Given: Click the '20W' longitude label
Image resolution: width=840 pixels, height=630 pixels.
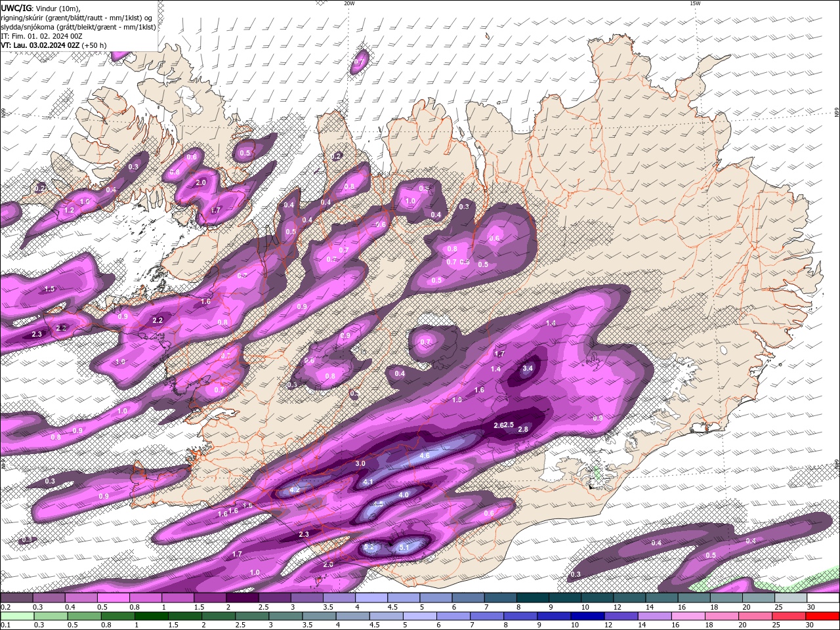Looking at the screenshot, I should (349, 3).
